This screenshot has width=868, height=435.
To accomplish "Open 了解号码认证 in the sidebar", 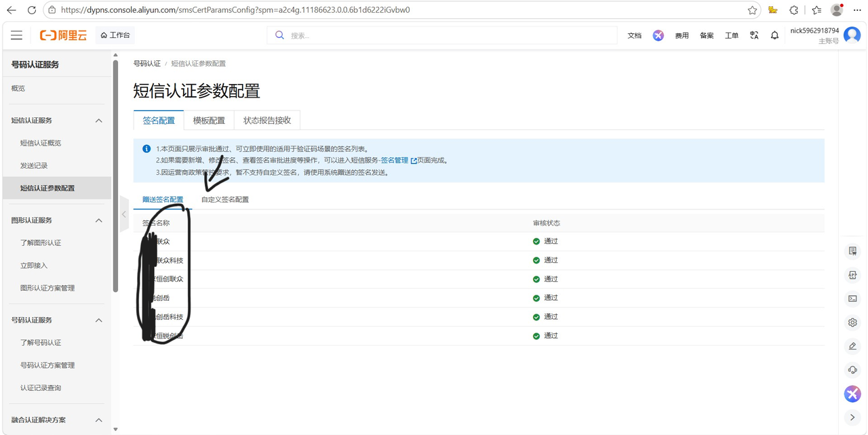I will (x=41, y=343).
